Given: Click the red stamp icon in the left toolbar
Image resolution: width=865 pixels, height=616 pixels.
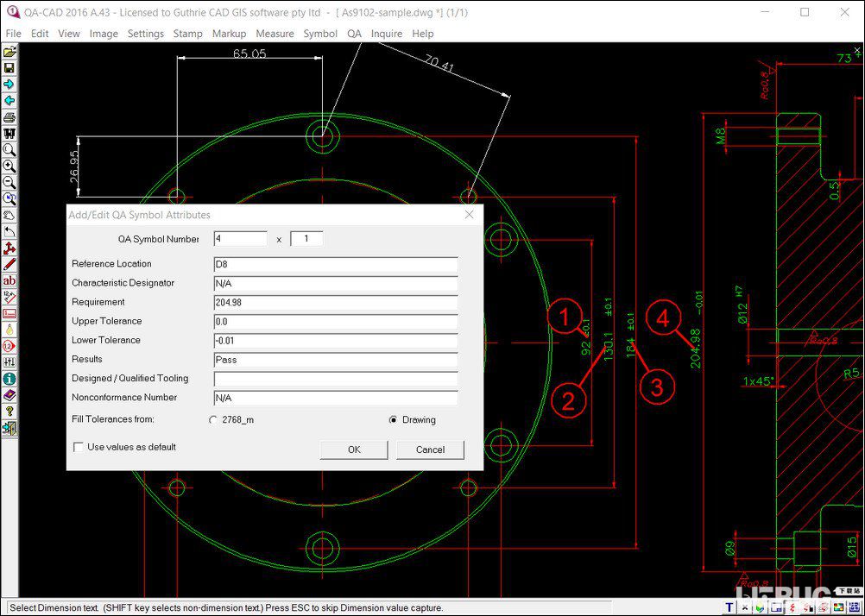Looking at the screenshot, I should (x=9, y=314).
